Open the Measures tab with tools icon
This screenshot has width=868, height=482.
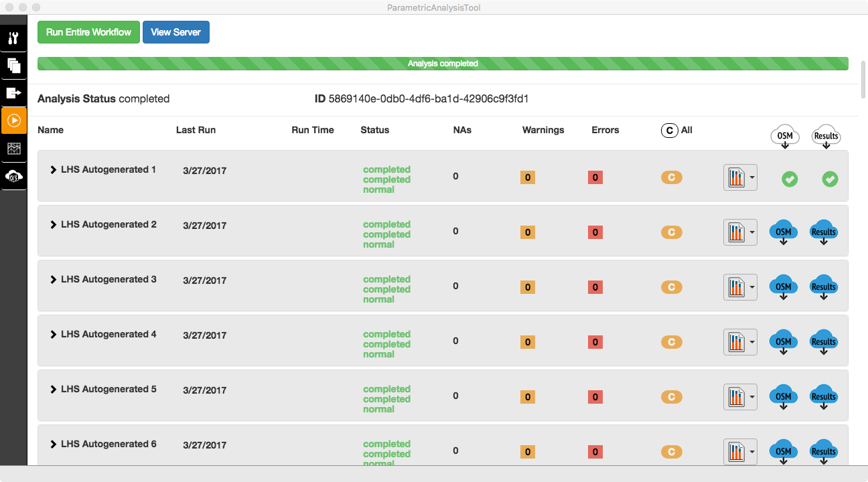pyautogui.click(x=13, y=38)
